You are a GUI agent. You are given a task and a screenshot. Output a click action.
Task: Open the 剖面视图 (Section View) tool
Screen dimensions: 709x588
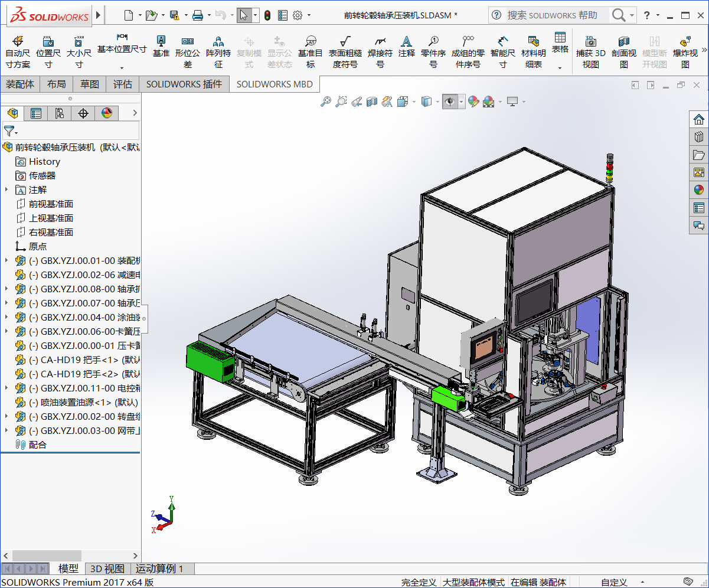[624, 51]
